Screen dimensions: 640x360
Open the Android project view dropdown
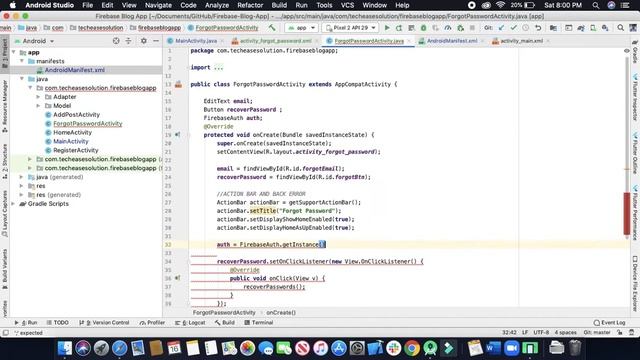[34, 41]
